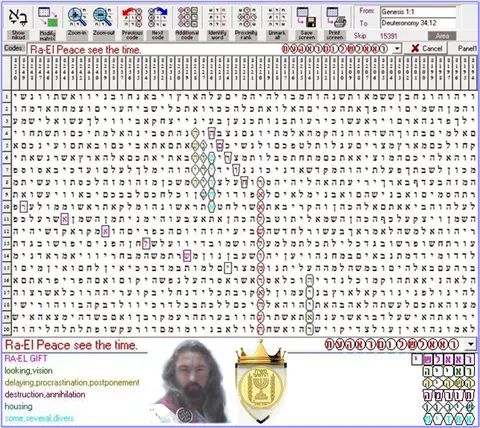Open the Codes dropdown arrow beside Cancel
Image resolution: width=480 pixels, height=428 pixels.
(x=397, y=49)
